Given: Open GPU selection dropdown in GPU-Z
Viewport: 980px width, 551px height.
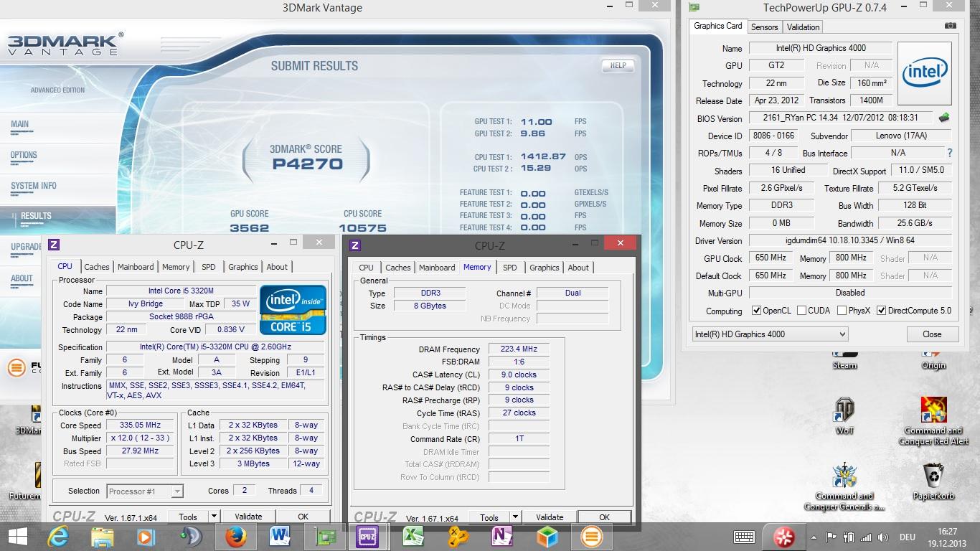Looking at the screenshot, I should (770, 334).
